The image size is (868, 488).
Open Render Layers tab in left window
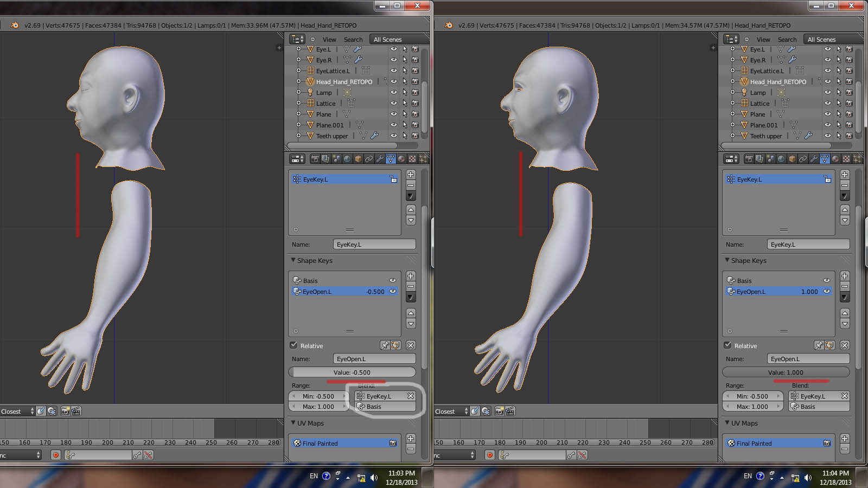(325, 159)
